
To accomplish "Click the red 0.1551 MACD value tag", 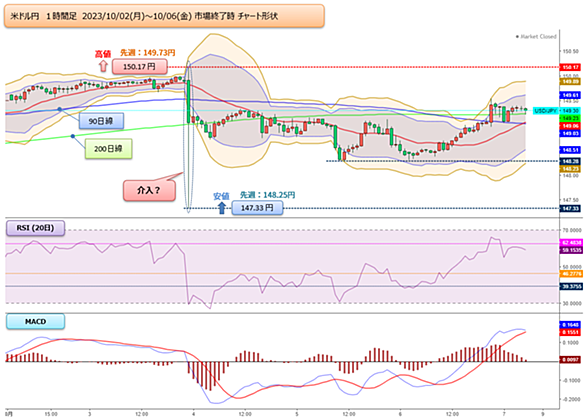I will click(570, 332).
